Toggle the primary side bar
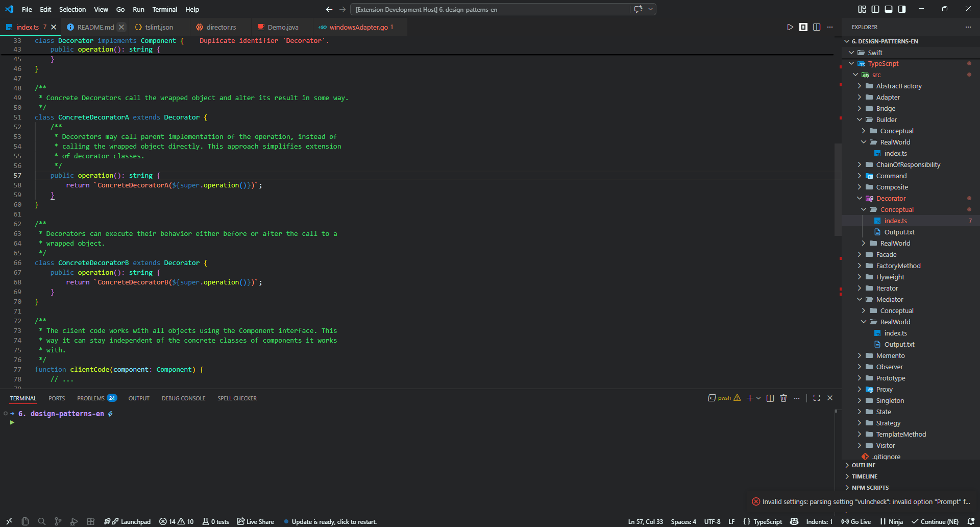This screenshot has width=980, height=527. (x=875, y=9)
